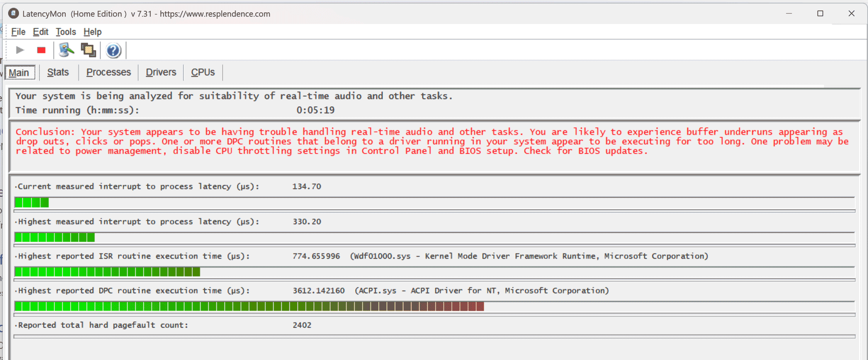Click the red Conclusion warning text
Viewport: 868px width, 360px height.
(x=432, y=142)
